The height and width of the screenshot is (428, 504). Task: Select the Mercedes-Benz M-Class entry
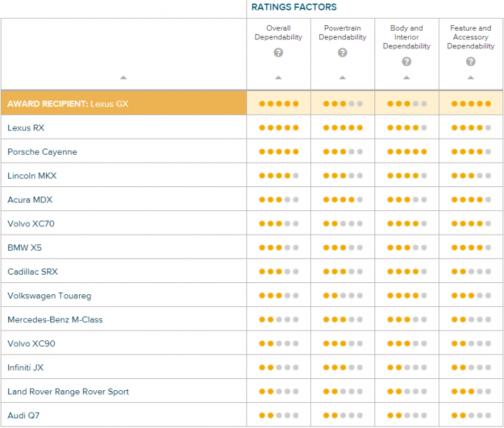(55, 319)
